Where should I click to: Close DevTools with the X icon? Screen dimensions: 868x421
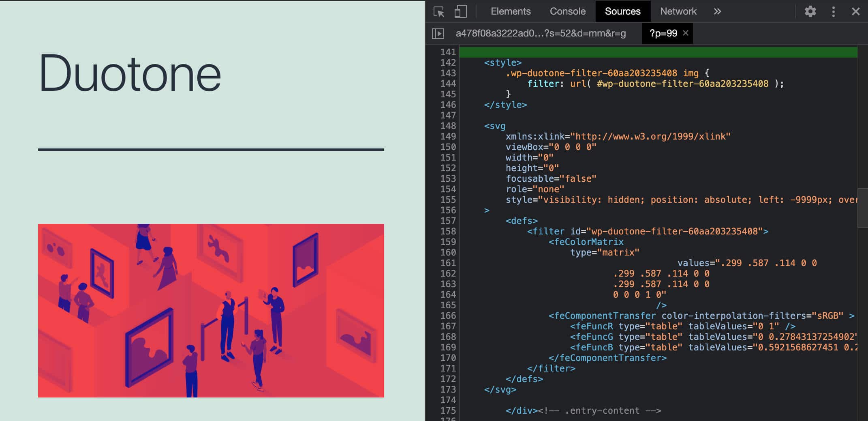click(855, 11)
